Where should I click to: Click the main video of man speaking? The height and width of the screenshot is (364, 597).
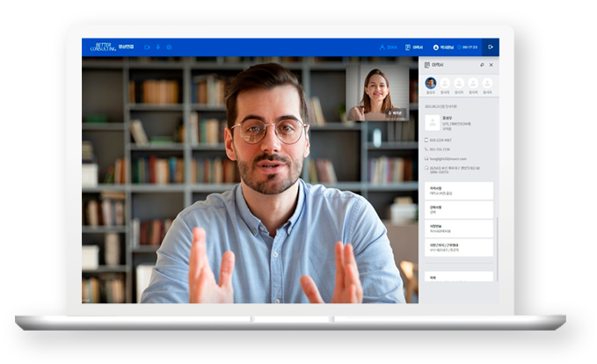click(x=251, y=179)
